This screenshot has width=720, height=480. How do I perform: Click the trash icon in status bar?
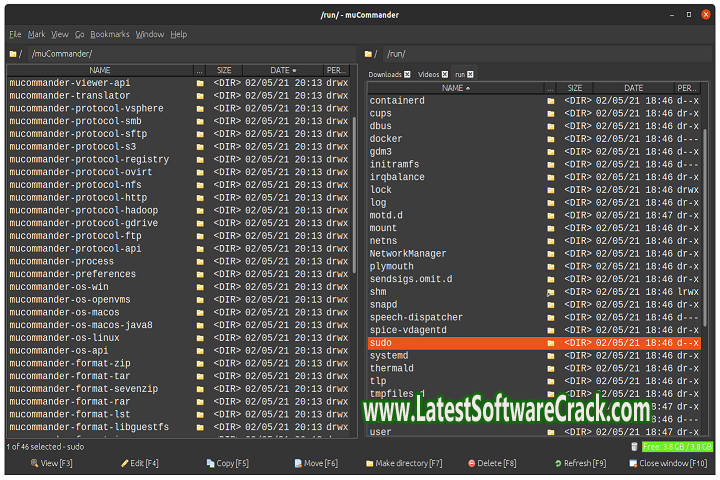click(634, 446)
